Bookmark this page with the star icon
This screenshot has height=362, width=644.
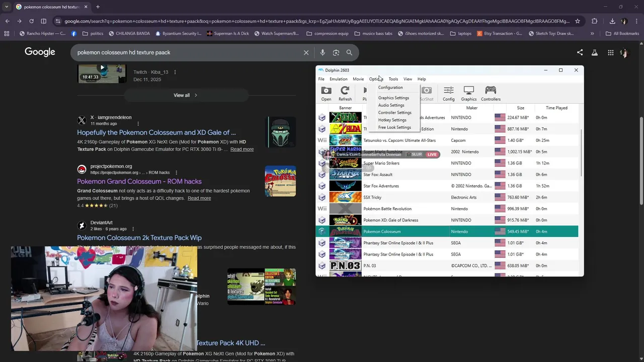click(x=578, y=21)
